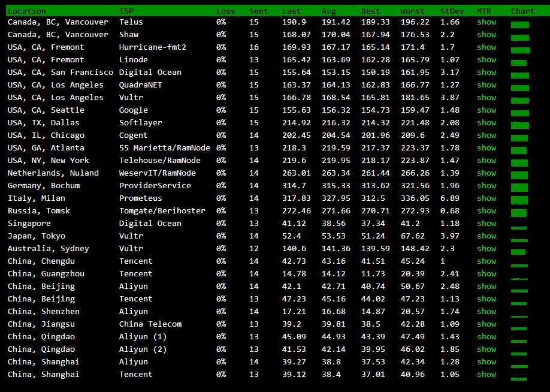Image resolution: width=550 pixels, height=392 pixels.
Task: Click show link for Tencent Chengdu
Action: coord(486,261)
